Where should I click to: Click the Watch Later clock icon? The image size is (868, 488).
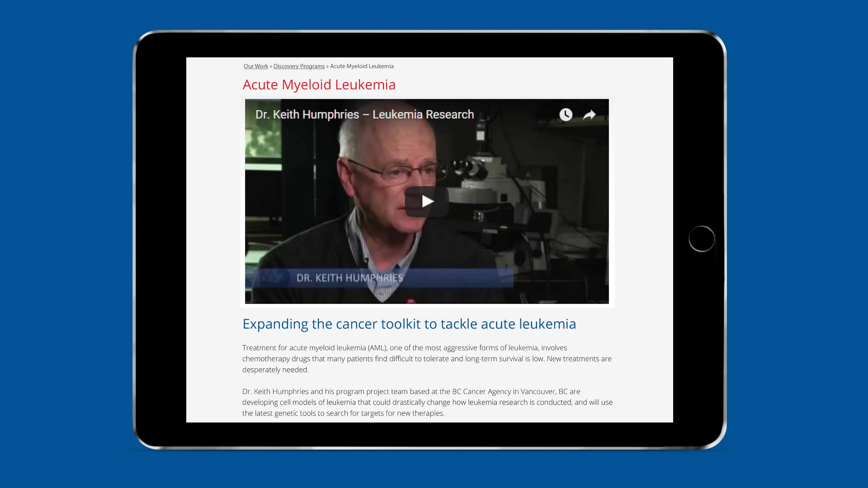point(566,115)
